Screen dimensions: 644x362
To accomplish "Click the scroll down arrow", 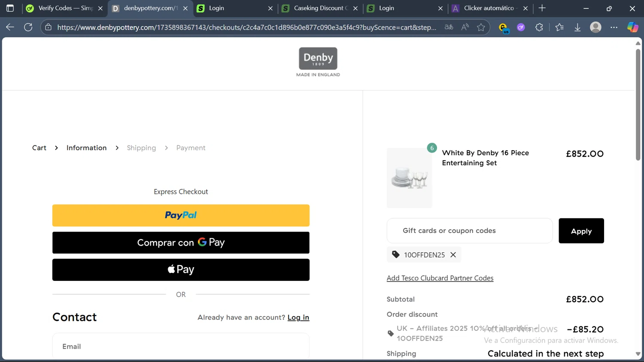I will point(638,354).
